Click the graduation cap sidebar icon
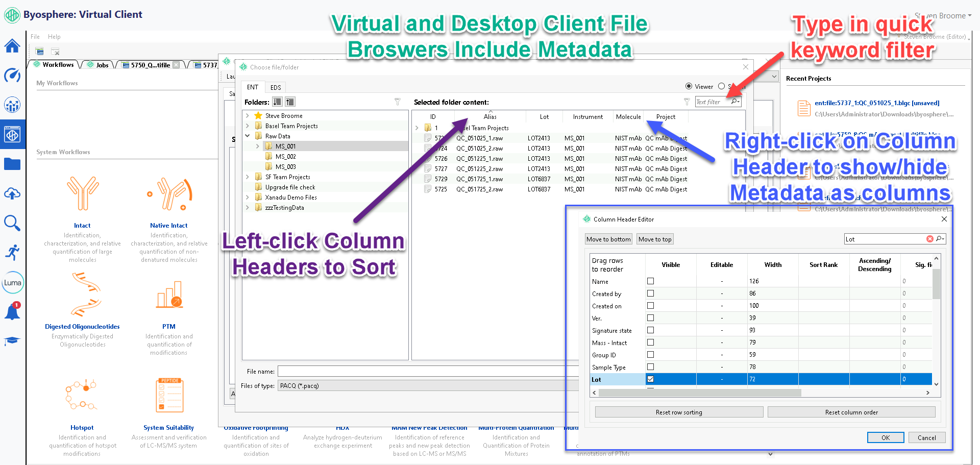Image resolution: width=980 pixels, height=465 pixels. [x=12, y=340]
